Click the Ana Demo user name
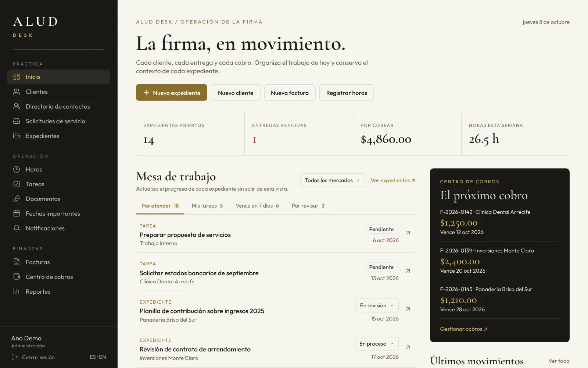 (x=26, y=338)
